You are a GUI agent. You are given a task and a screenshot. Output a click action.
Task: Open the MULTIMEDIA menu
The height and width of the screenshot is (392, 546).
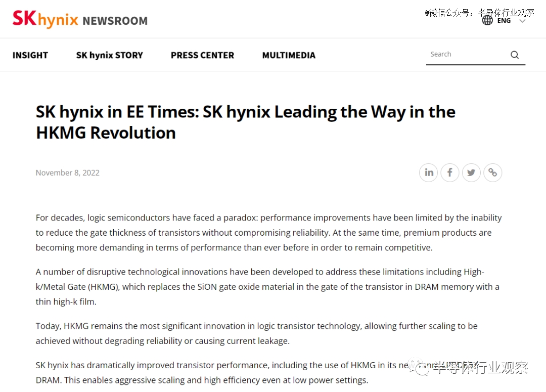[x=289, y=55]
